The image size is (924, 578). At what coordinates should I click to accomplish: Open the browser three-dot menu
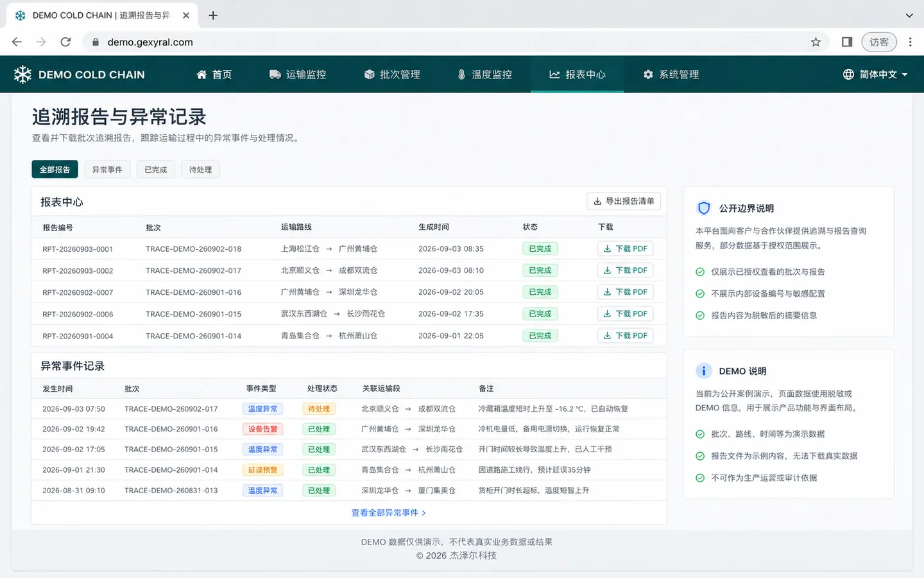click(910, 42)
